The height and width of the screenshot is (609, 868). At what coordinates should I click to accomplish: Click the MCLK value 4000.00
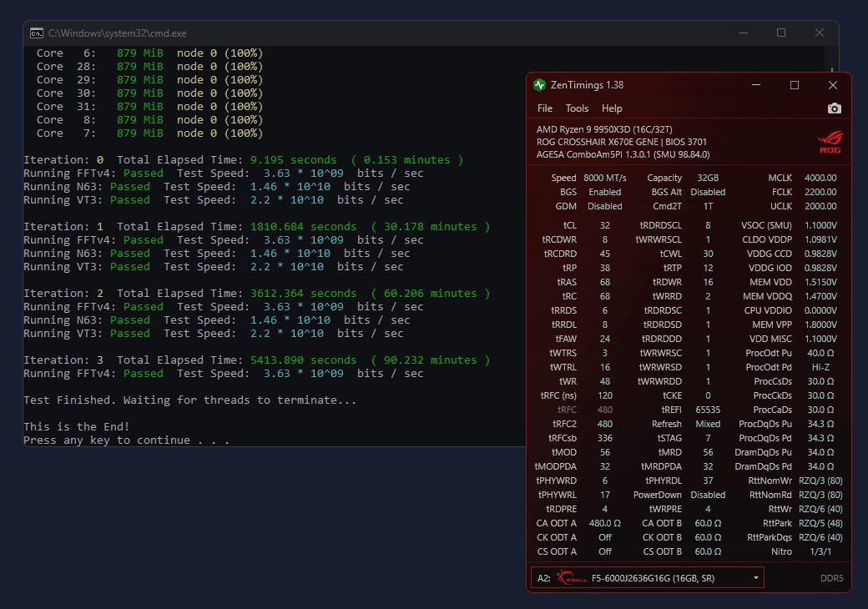pyautogui.click(x=820, y=178)
